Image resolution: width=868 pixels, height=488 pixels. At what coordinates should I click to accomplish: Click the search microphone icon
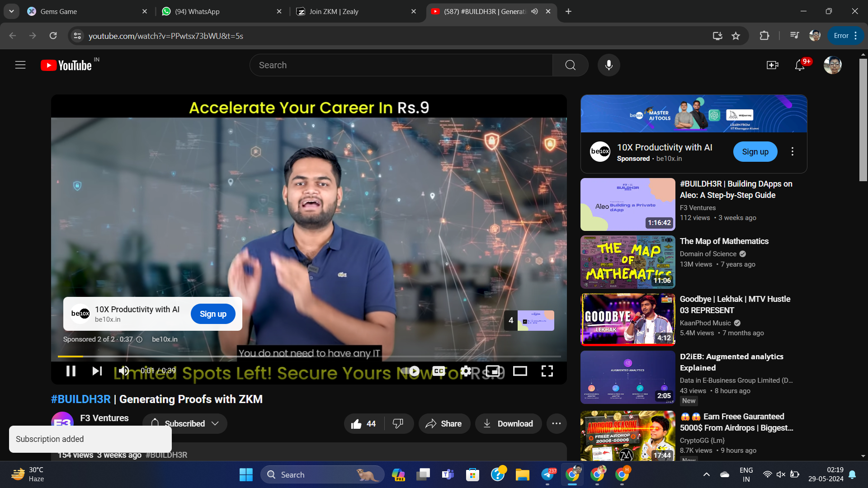point(609,65)
